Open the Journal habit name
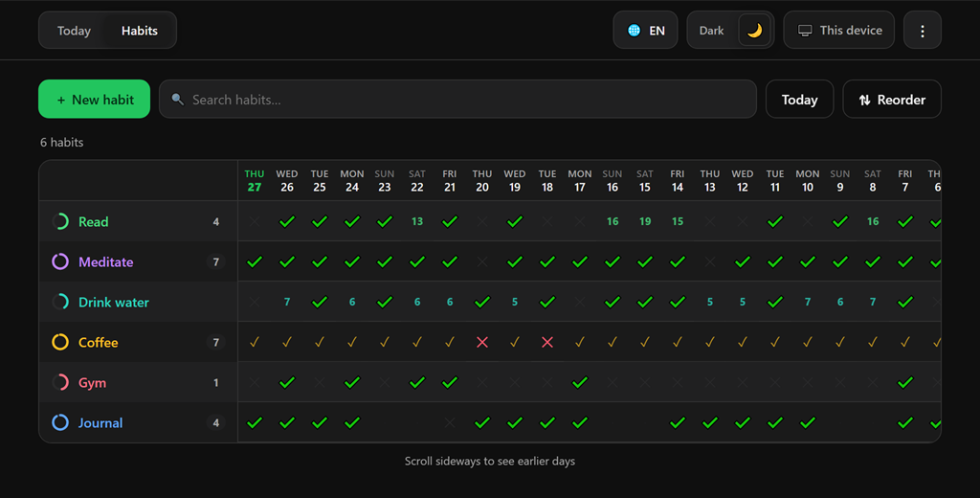 tap(100, 422)
